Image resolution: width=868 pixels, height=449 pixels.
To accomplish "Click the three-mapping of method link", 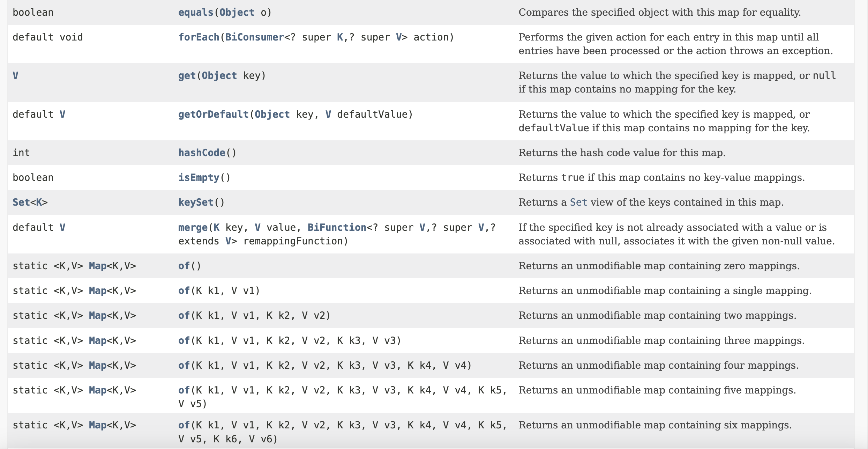I will pos(184,341).
